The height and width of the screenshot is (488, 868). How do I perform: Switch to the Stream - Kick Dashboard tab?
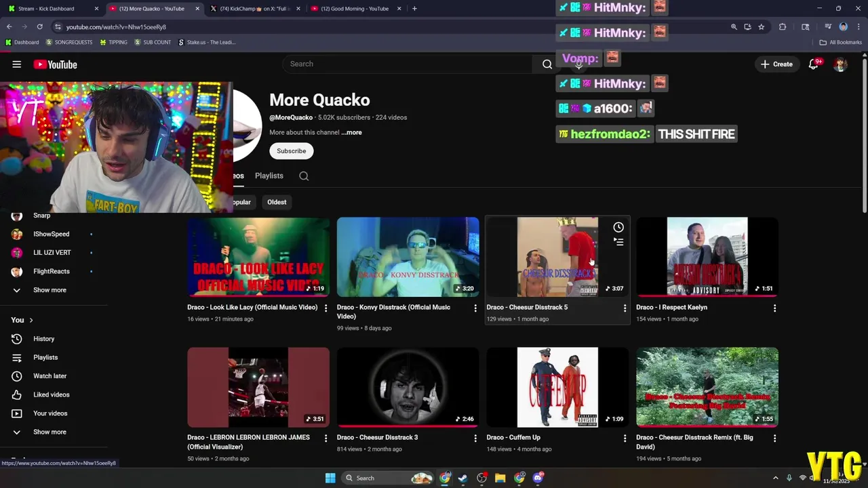54,9
